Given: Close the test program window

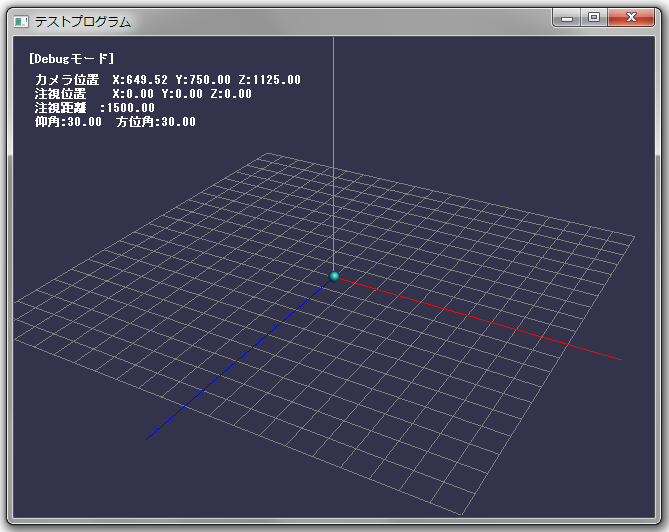Looking at the screenshot, I should pyautogui.click(x=631, y=18).
